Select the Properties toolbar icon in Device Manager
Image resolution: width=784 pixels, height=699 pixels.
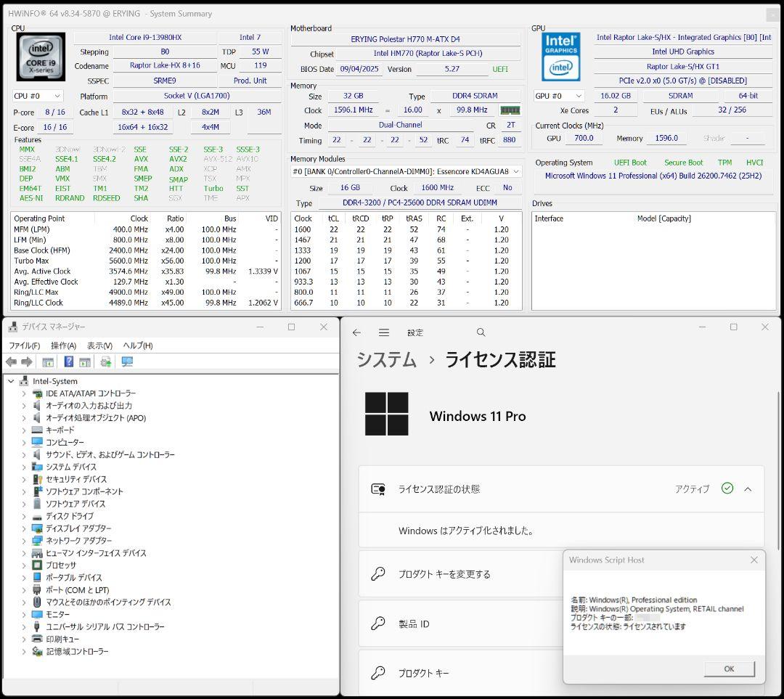tap(48, 362)
